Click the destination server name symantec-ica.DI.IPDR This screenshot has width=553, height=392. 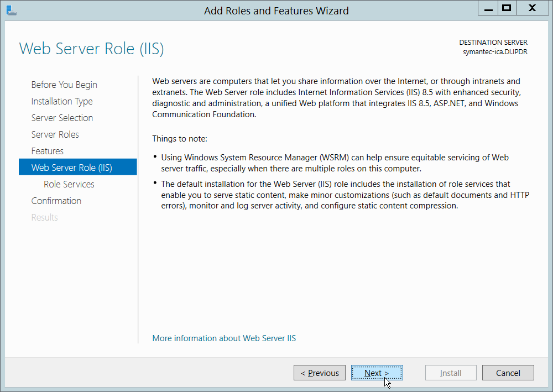[495, 51]
